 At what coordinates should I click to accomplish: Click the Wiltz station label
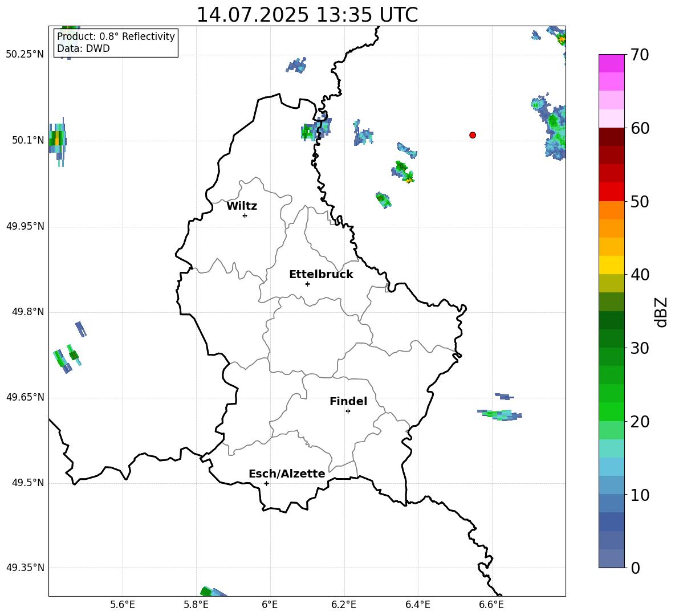[242, 206]
